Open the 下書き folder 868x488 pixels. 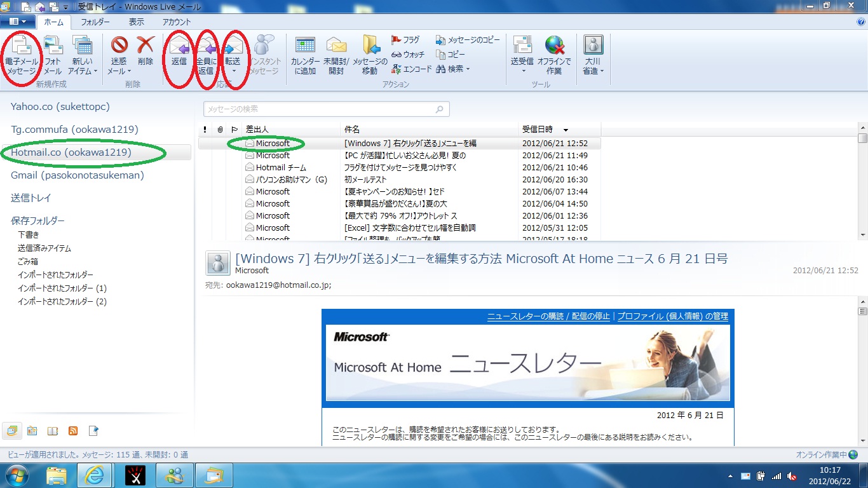pos(29,235)
